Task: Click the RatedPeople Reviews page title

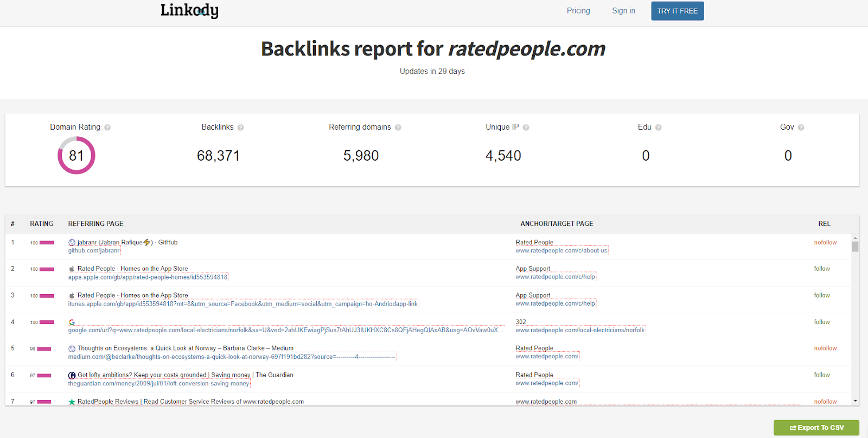Action: point(190,402)
